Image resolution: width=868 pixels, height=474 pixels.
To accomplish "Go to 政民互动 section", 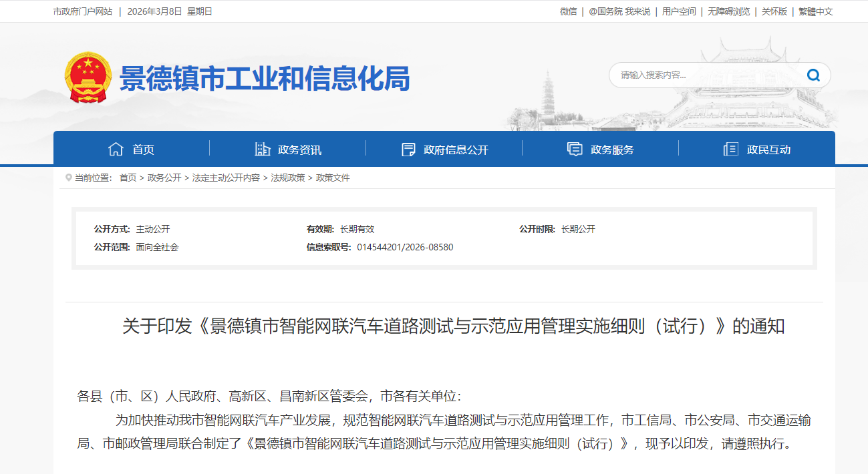I will click(768, 150).
